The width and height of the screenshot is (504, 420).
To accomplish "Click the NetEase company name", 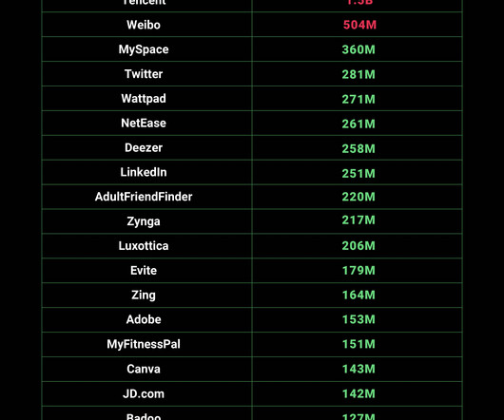I will point(144,123).
